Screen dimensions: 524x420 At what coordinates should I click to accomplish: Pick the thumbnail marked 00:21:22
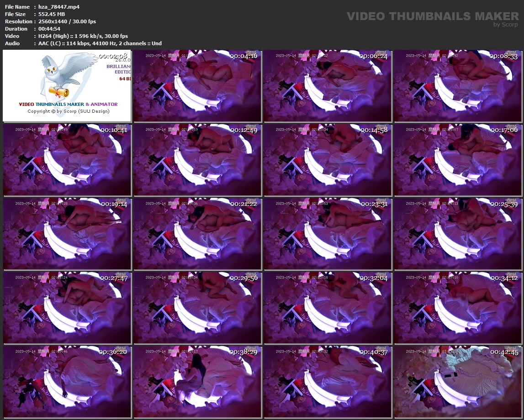pos(197,234)
